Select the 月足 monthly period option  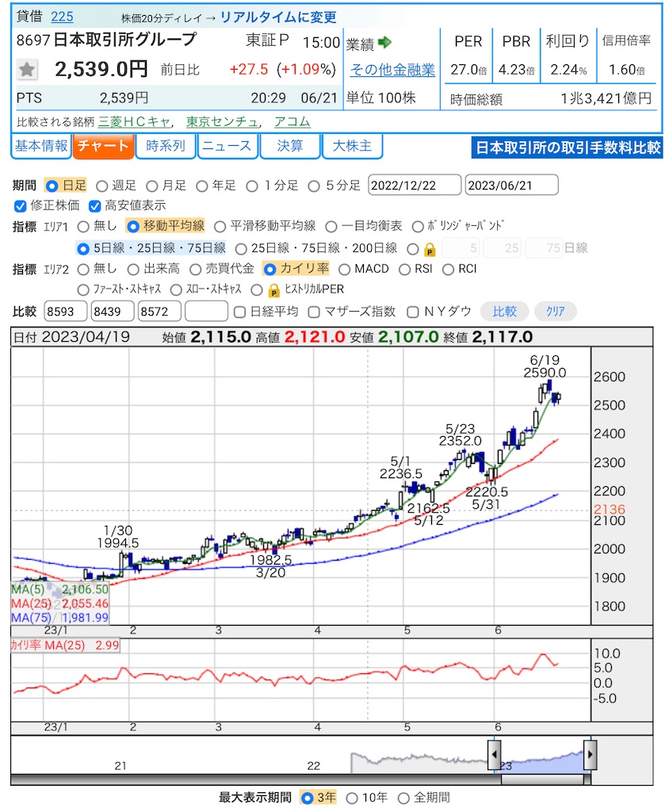151,186
